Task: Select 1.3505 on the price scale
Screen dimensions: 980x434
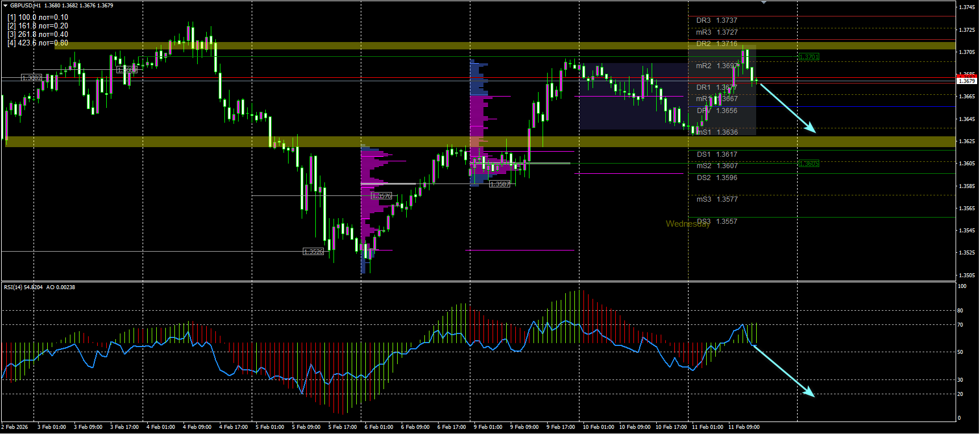Action: [967, 276]
